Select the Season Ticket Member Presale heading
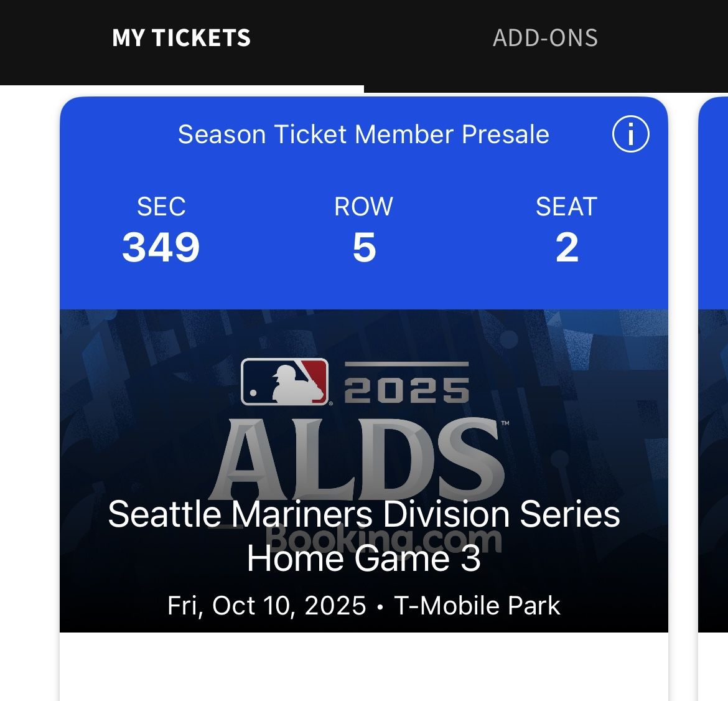 (x=363, y=134)
